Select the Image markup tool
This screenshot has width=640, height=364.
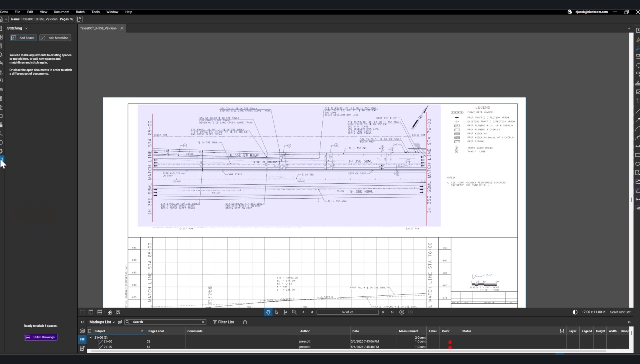click(x=638, y=92)
